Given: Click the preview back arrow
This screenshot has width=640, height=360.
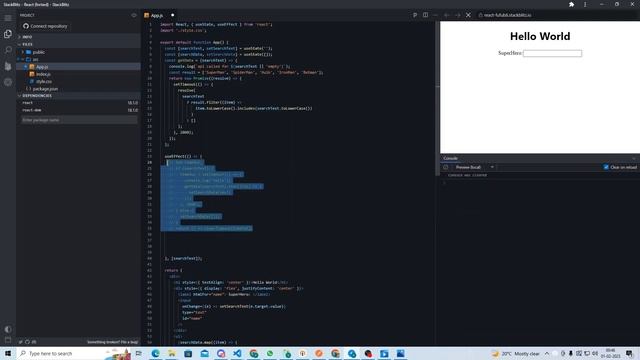Looking at the screenshot, I should point(447,15).
